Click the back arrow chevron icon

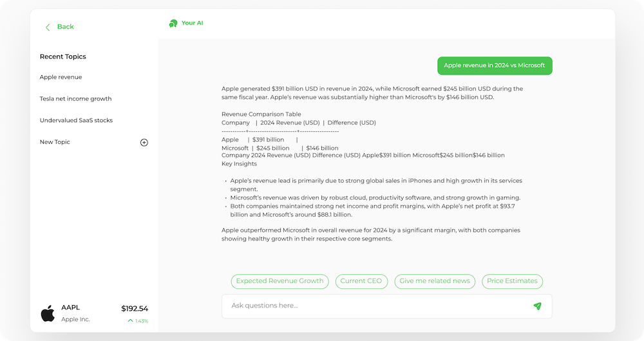pos(48,27)
